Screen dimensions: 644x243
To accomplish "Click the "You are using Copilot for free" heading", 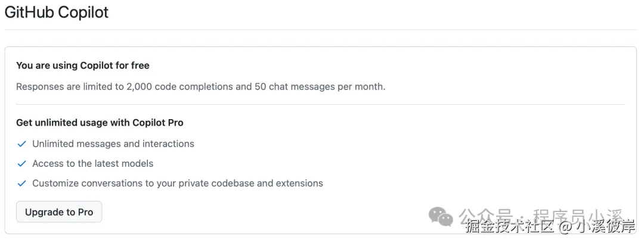I will pyautogui.click(x=83, y=66).
